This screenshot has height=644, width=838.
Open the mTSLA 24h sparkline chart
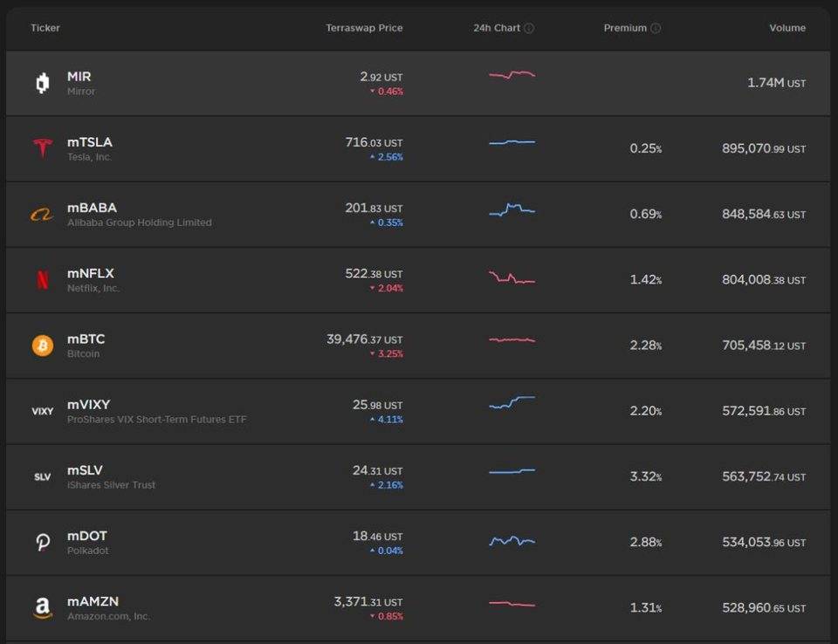(x=512, y=142)
